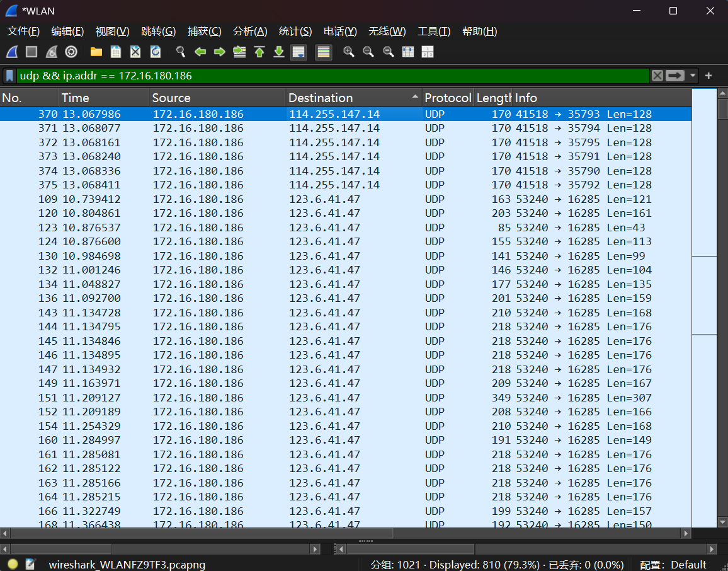728x571 pixels.
Task: Restart the current capture
Action: pos(51,52)
